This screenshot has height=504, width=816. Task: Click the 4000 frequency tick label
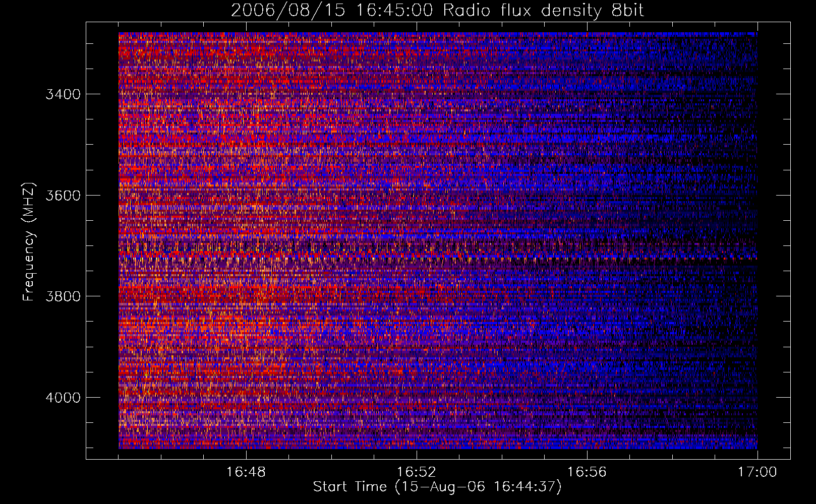63,398
